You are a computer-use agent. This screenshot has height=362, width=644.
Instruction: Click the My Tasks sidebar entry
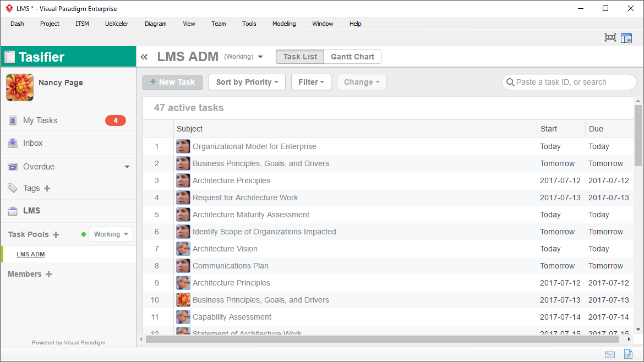pos(68,120)
